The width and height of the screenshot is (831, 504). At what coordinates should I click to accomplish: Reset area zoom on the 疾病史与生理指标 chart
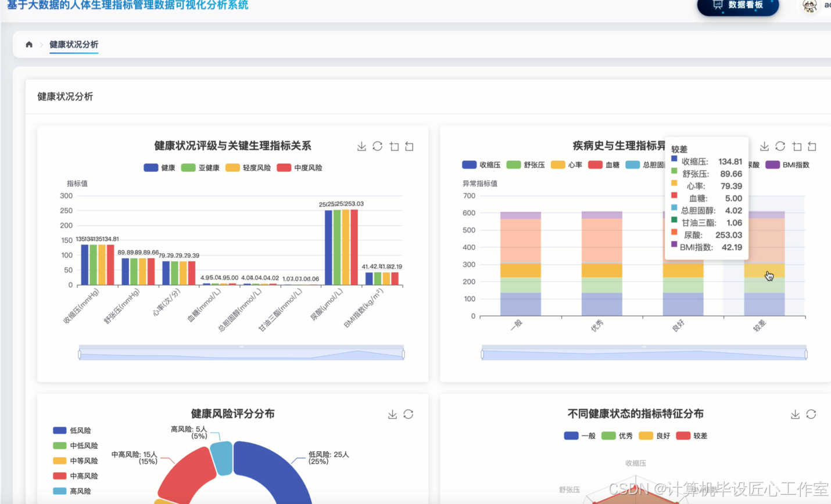coord(812,146)
